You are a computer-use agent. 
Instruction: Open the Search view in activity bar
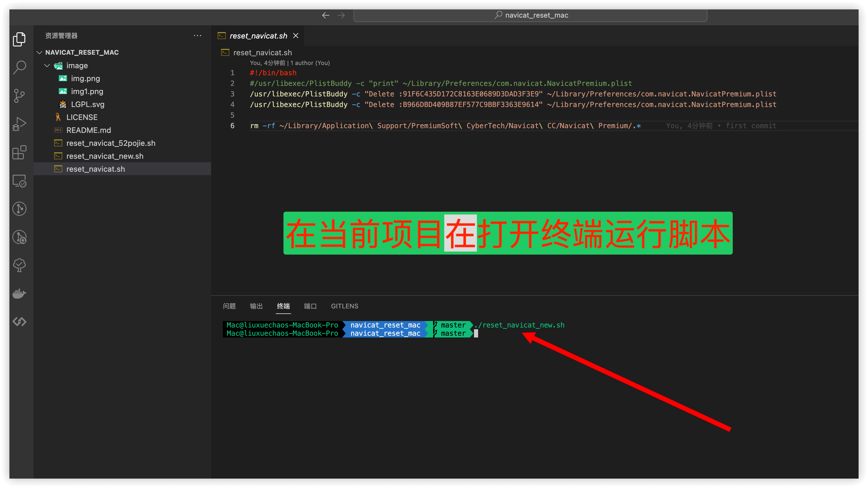pos(19,67)
